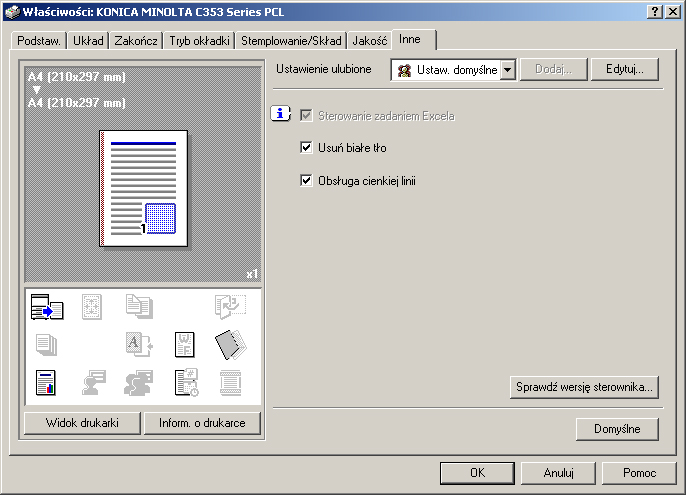This screenshot has height=495, width=686.
Task: Go to the Jakość tab
Action: click(370, 41)
